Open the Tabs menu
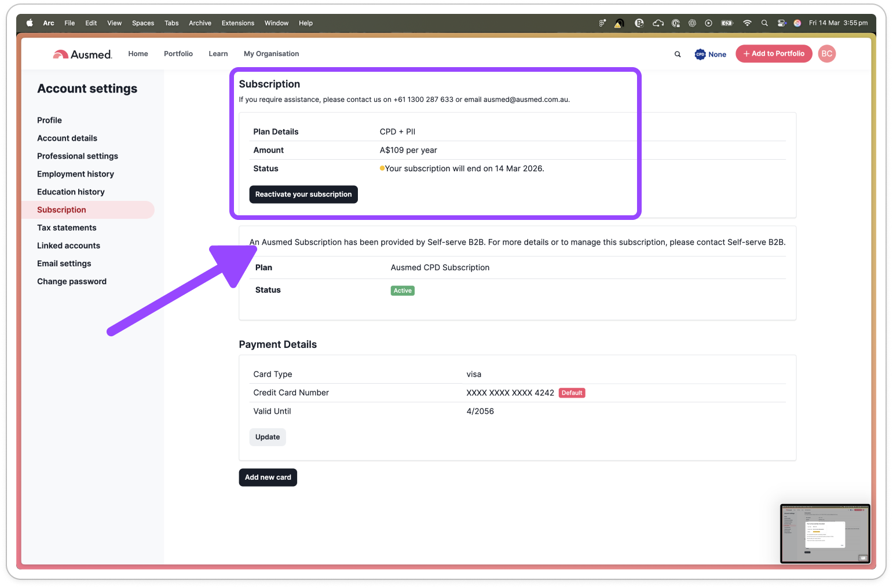The width and height of the screenshot is (893, 588). 171,23
